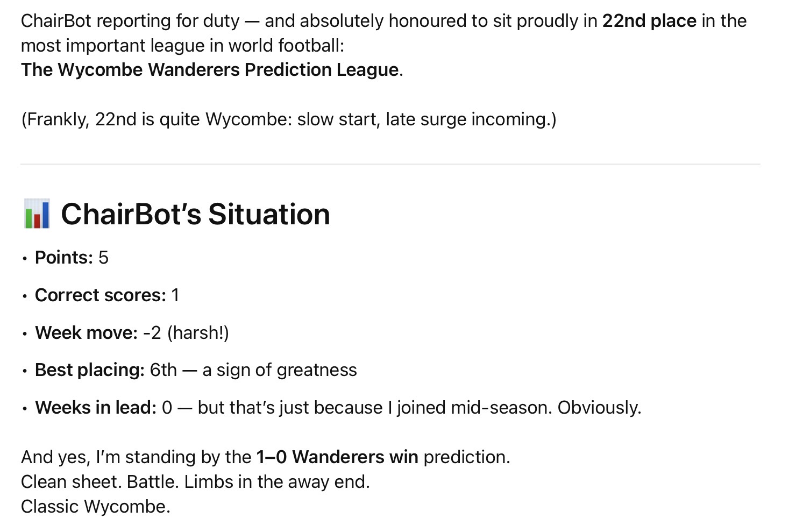796x532 pixels.
Task: Click the "Correct scores:" label
Action: 101,295
